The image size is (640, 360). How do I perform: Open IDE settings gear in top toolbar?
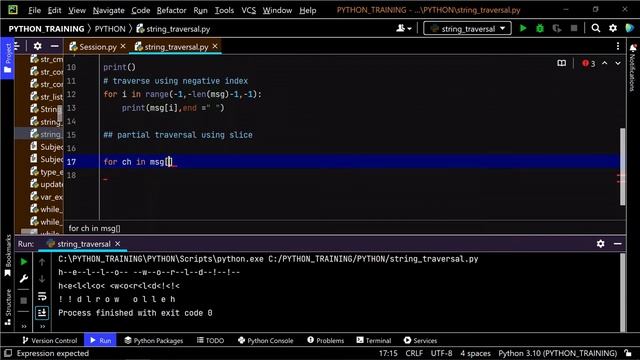coord(613,28)
